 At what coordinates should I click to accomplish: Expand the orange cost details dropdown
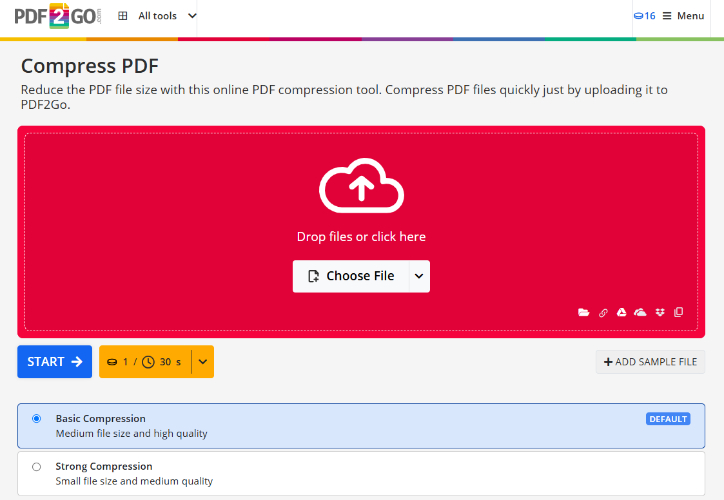203,361
